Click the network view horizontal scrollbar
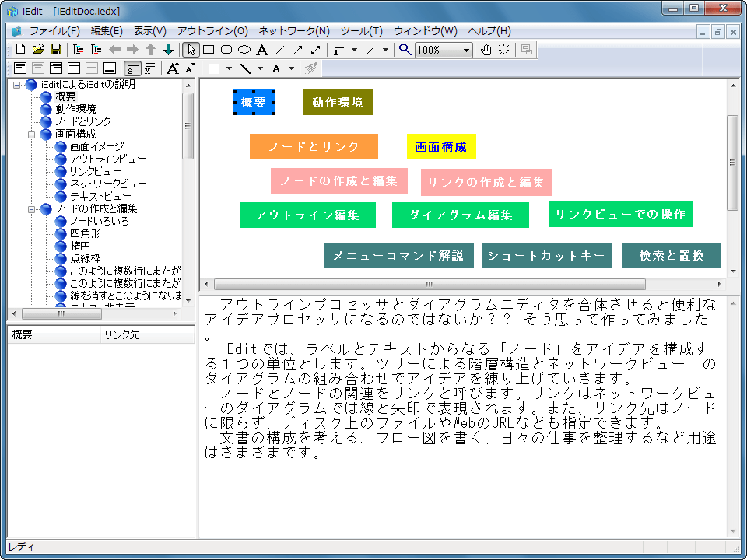 click(430, 285)
